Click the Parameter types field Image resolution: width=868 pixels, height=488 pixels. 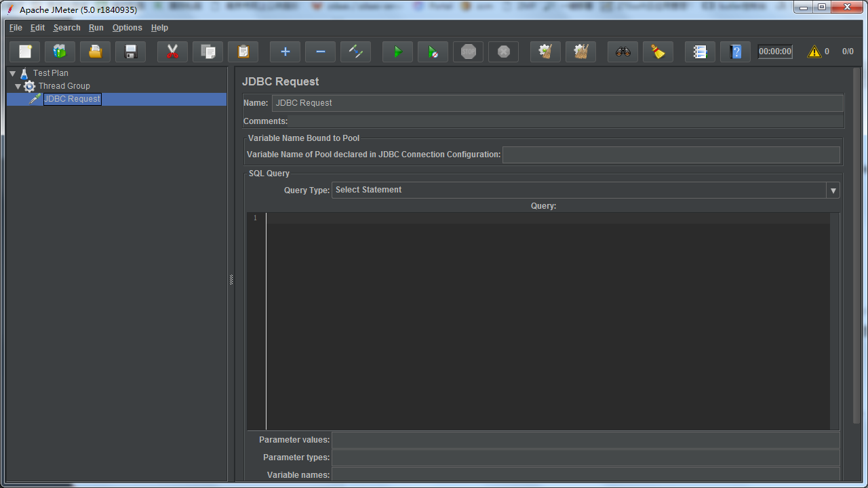[x=586, y=457]
